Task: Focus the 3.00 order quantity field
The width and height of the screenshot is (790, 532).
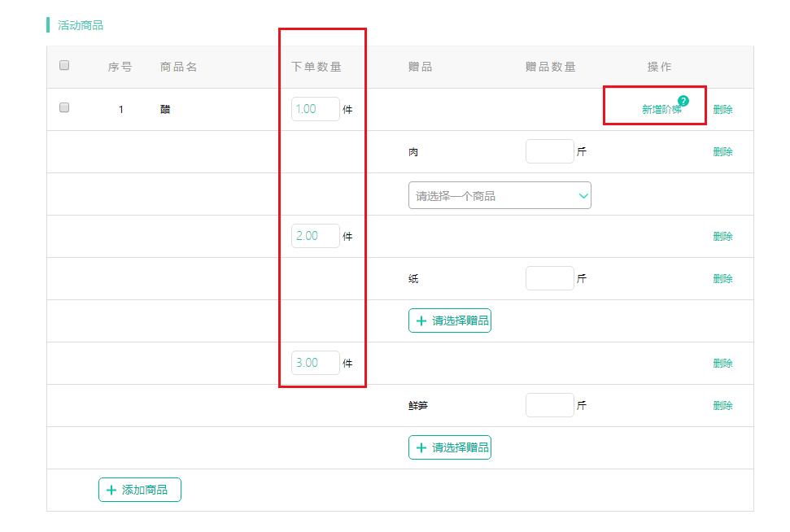Action: pos(315,363)
